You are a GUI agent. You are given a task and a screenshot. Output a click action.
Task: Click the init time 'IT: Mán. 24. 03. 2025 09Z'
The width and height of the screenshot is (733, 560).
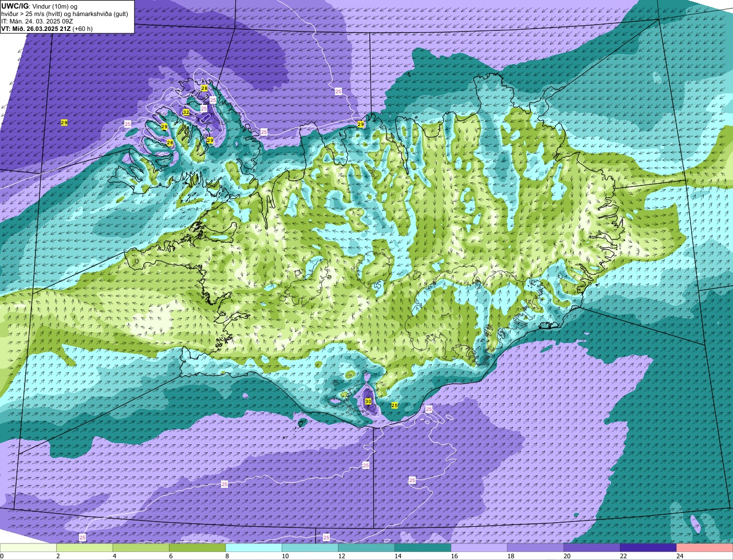(37, 21)
